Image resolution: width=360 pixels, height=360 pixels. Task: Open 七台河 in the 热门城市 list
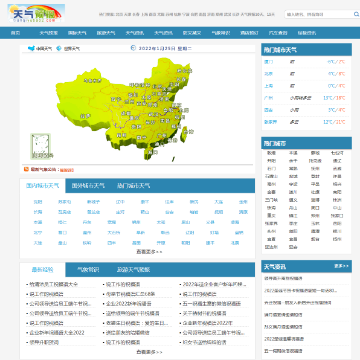point(337,153)
